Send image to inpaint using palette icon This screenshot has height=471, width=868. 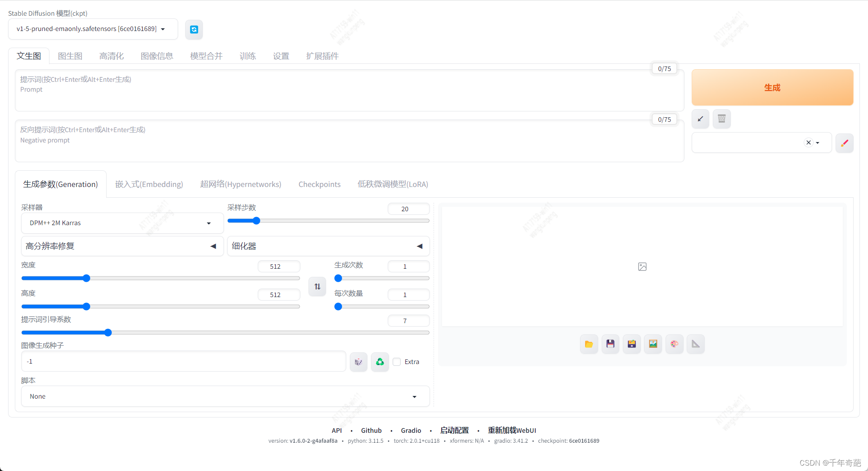[x=675, y=344]
